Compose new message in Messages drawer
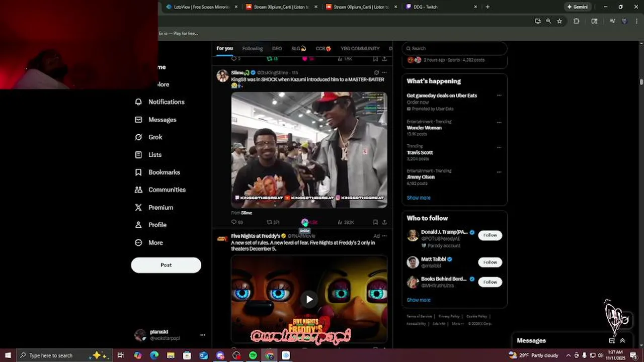 (612, 340)
